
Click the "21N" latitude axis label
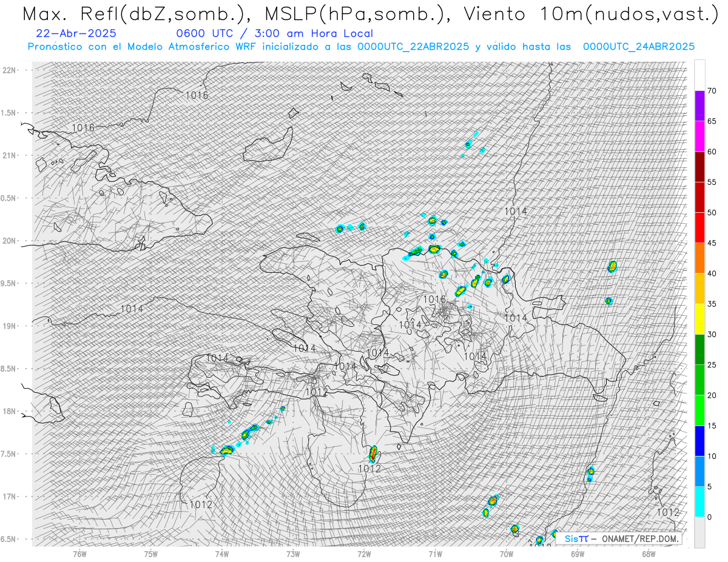tap(10, 155)
